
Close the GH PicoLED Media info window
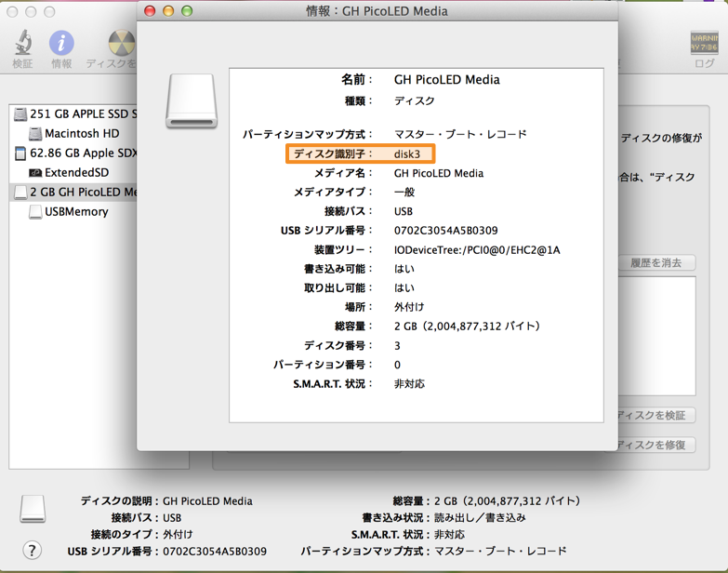150,10
